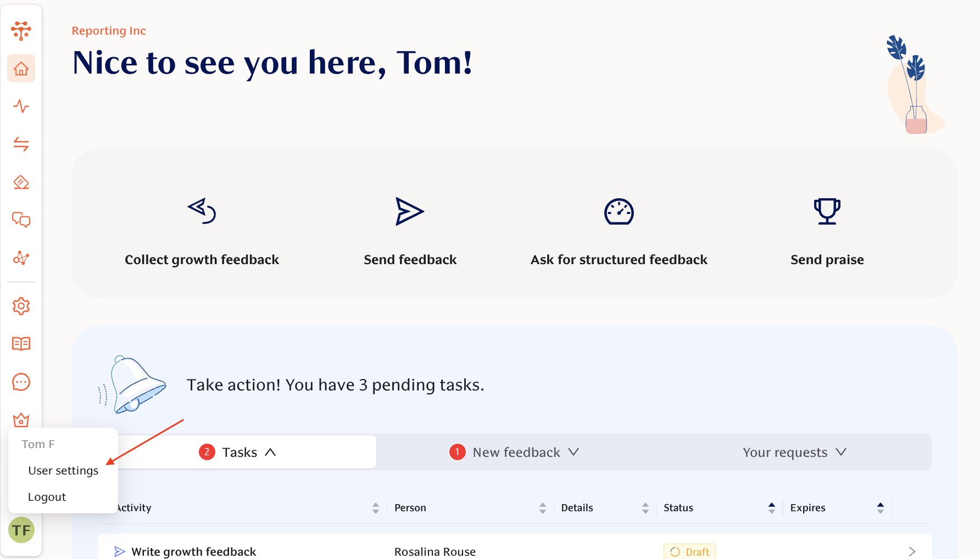This screenshot has height=559, width=980.
Task: Sort the table by Person column
Action: point(543,507)
